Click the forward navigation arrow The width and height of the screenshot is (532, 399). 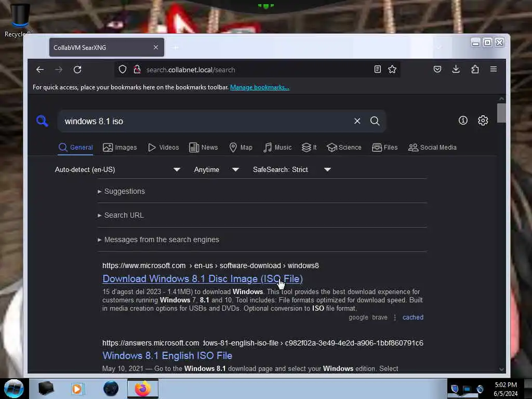[x=59, y=70]
